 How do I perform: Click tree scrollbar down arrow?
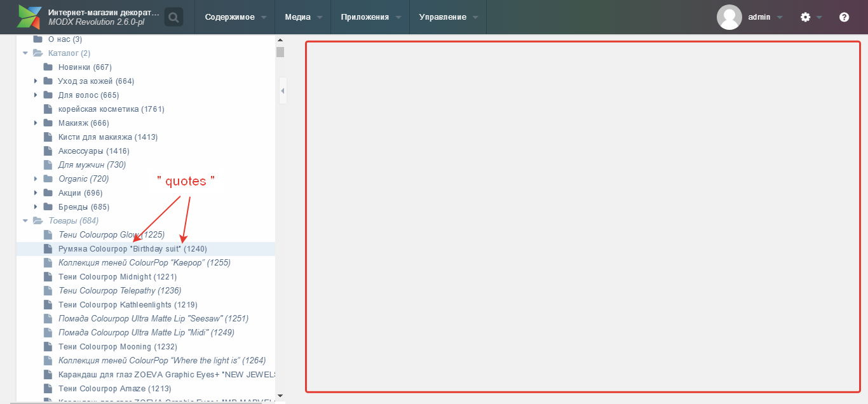280,395
